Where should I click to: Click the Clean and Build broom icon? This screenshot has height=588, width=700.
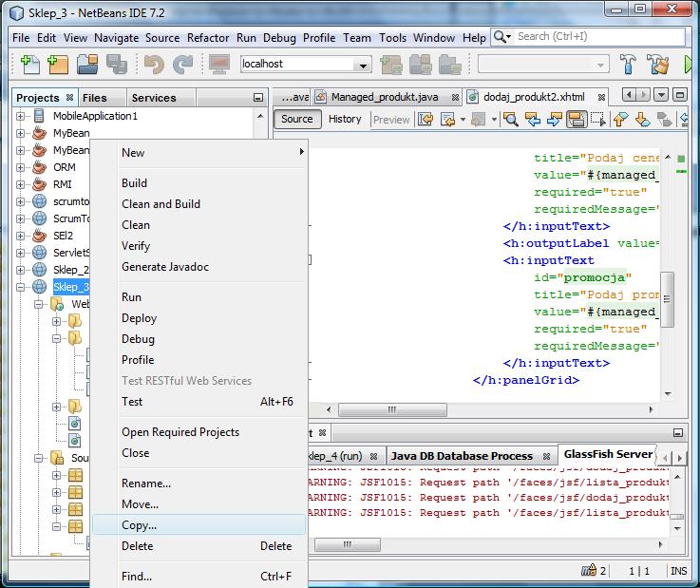pyautogui.click(x=657, y=65)
